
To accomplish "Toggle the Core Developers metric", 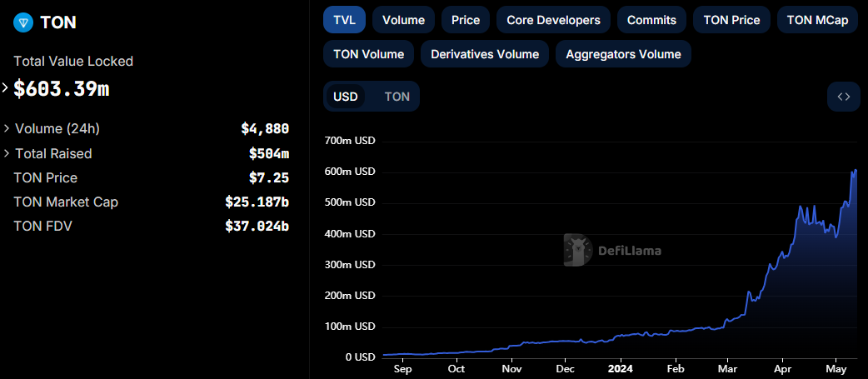I will tap(554, 20).
